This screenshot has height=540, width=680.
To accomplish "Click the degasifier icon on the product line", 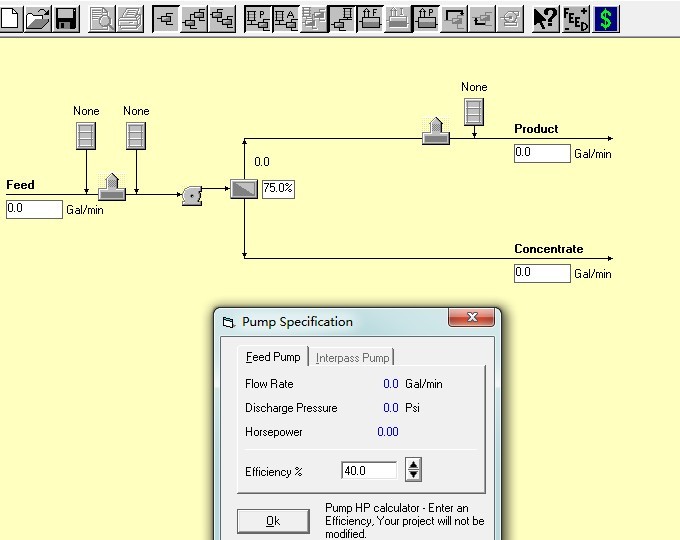I will click(436, 131).
